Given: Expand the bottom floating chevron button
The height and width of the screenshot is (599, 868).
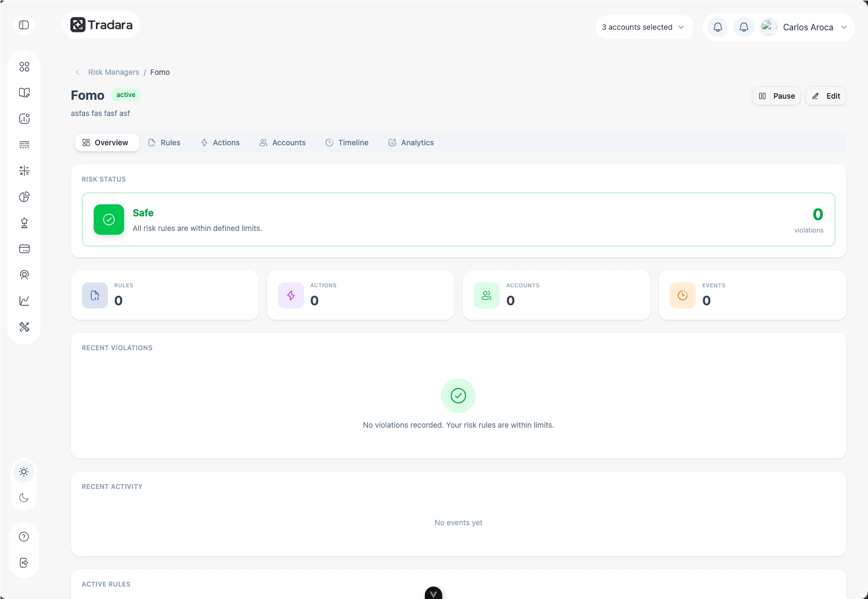Looking at the screenshot, I should click(433, 594).
